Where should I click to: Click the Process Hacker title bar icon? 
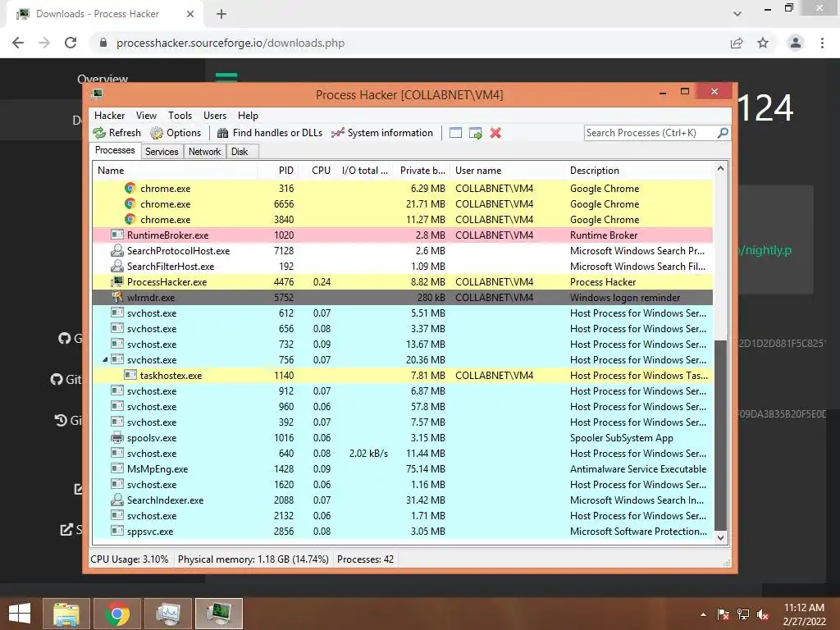[97, 95]
